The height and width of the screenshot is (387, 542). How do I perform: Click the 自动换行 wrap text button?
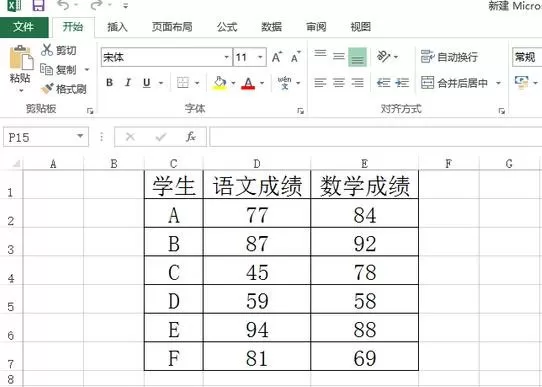pos(449,56)
